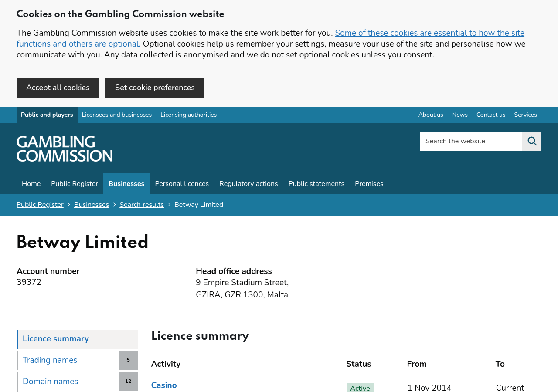Click the Activity column header
Screen dimensions: 558x392
[x=166, y=364]
